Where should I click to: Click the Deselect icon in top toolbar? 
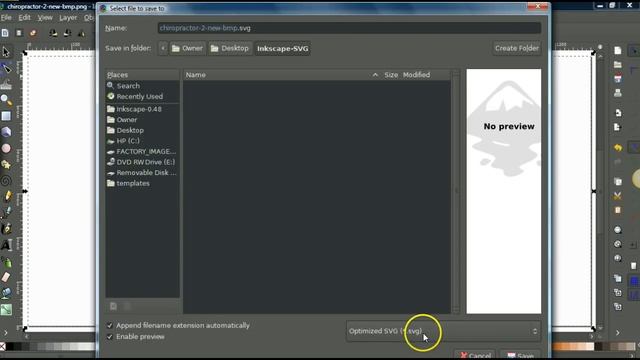click(33, 33)
